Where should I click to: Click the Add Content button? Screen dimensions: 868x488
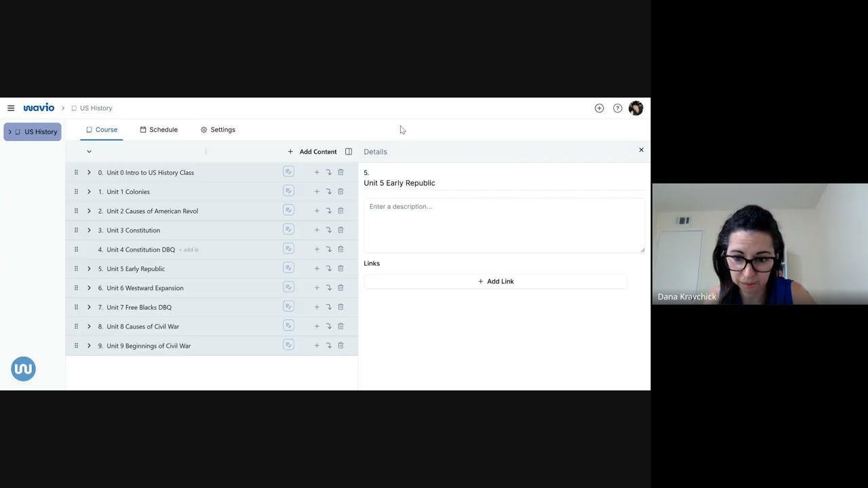(312, 152)
